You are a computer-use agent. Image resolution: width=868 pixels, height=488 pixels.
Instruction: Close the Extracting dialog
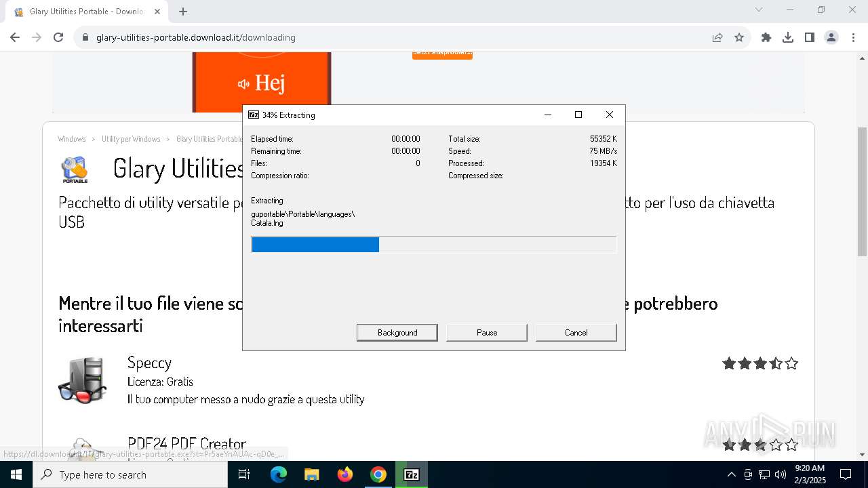(609, 115)
